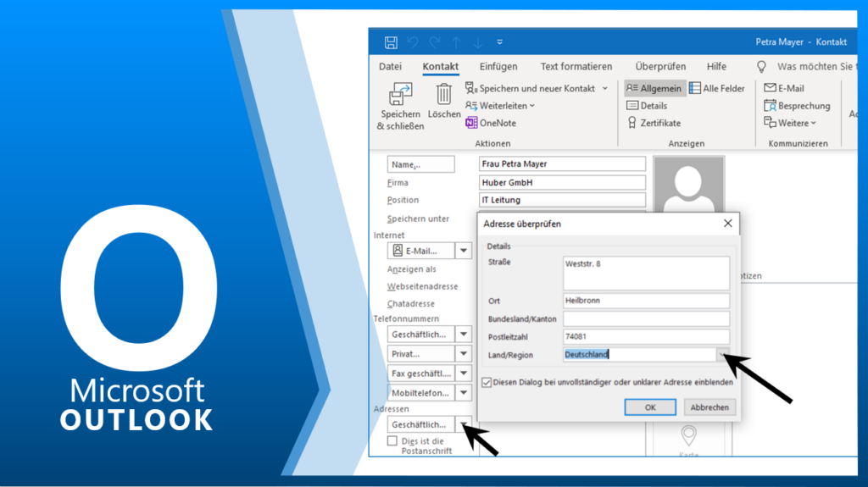The height and width of the screenshot is (487, 868).
Task: Click the Ort field Heilbronn
Action: 646,301
